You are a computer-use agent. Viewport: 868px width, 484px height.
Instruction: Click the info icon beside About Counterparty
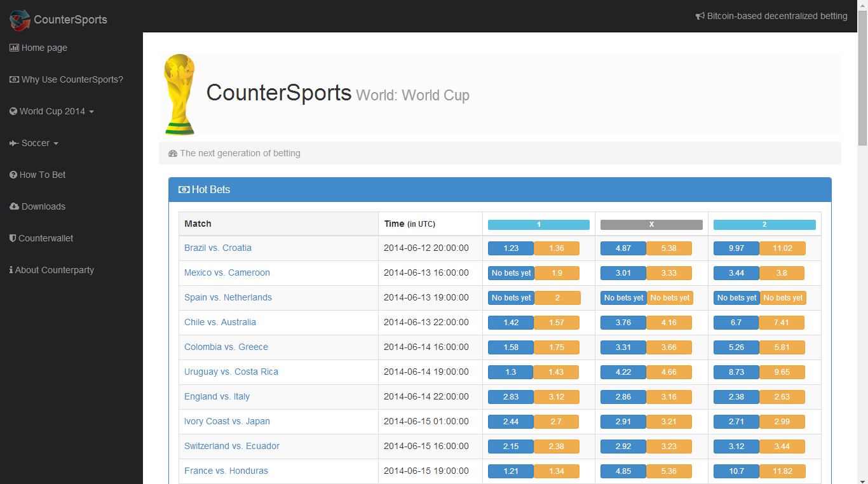[11, 270]
